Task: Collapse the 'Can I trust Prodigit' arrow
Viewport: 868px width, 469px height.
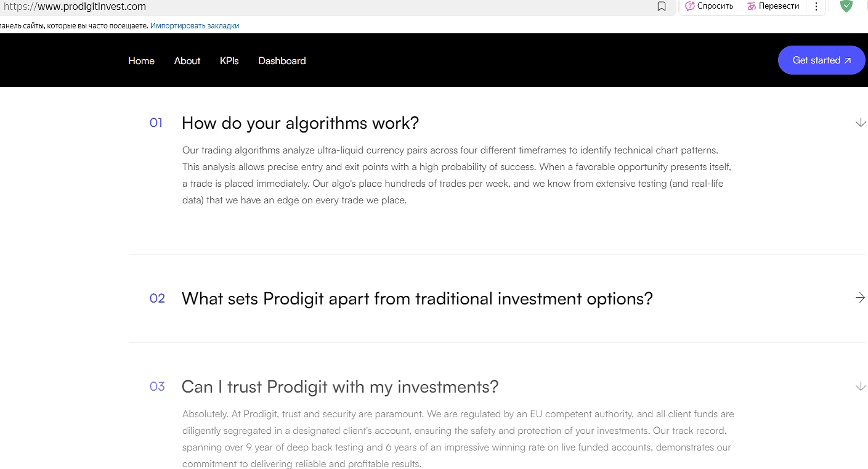Action: click(861, 386)
